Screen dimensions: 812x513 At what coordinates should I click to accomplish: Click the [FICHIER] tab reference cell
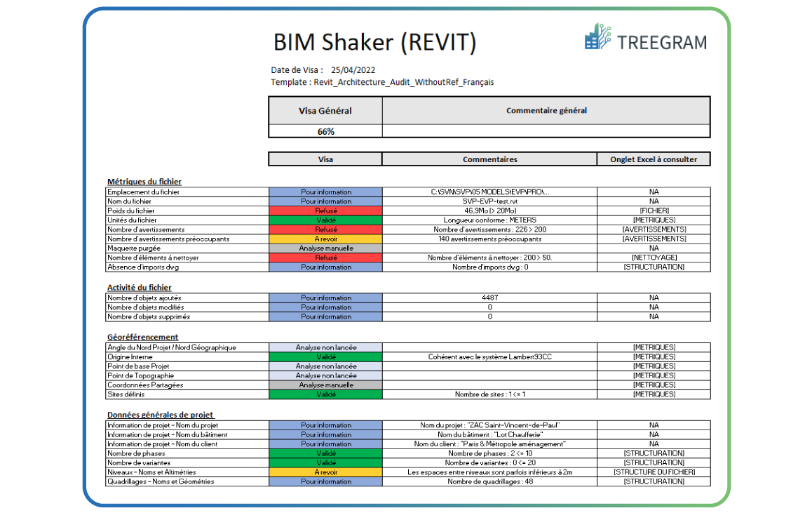point(654,211)
